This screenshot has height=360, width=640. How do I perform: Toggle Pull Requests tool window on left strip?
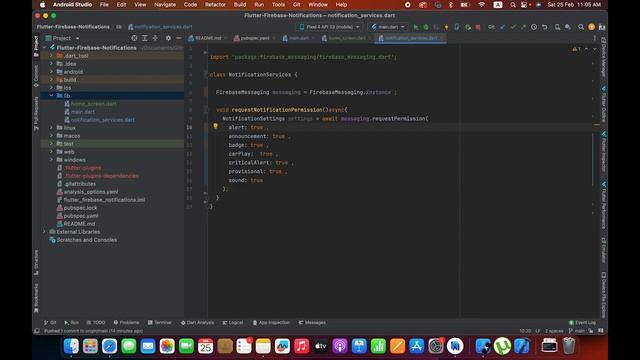tap(36, 113)
